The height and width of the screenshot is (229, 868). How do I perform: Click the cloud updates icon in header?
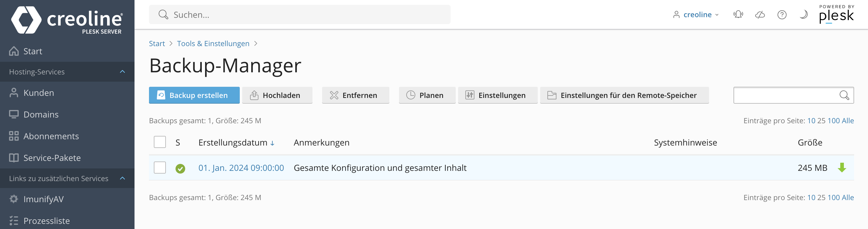(760, 14)
